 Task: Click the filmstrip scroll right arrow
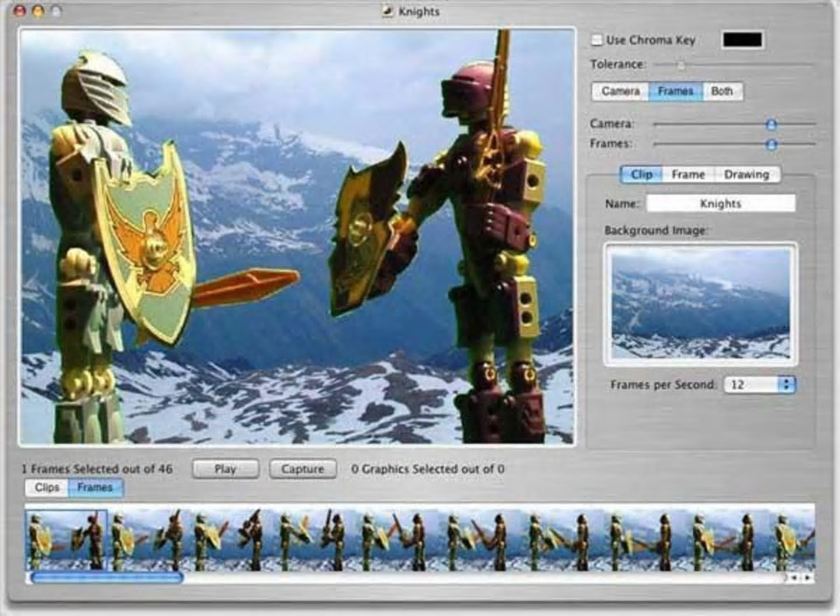pyautogui.click(x=807, y=577)
